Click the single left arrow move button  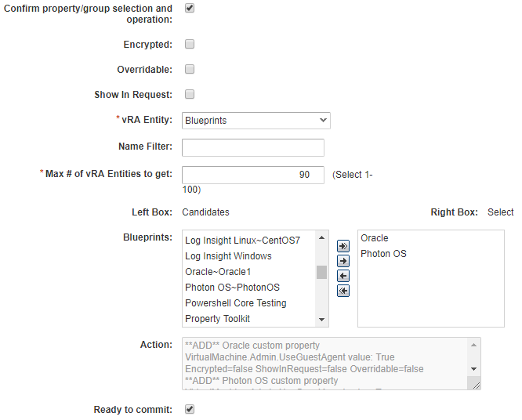(x=343, y=276)
